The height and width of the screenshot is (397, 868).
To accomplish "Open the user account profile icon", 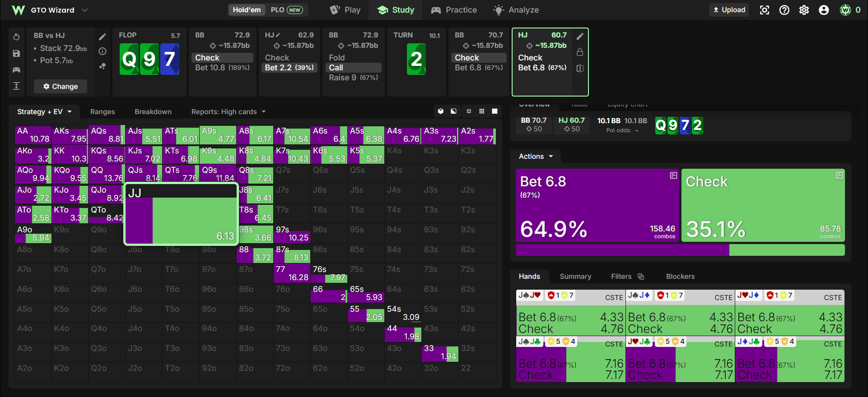I will coord(824,10).
